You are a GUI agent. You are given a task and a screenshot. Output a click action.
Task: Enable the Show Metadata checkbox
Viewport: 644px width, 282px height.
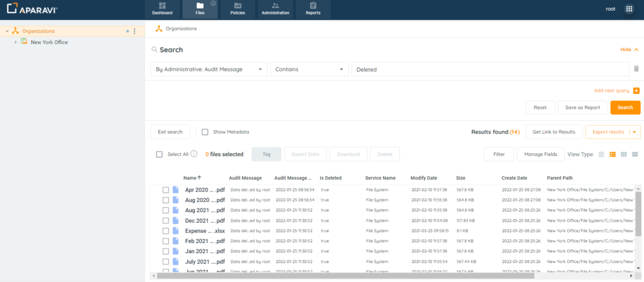click(x=205, y=132)
